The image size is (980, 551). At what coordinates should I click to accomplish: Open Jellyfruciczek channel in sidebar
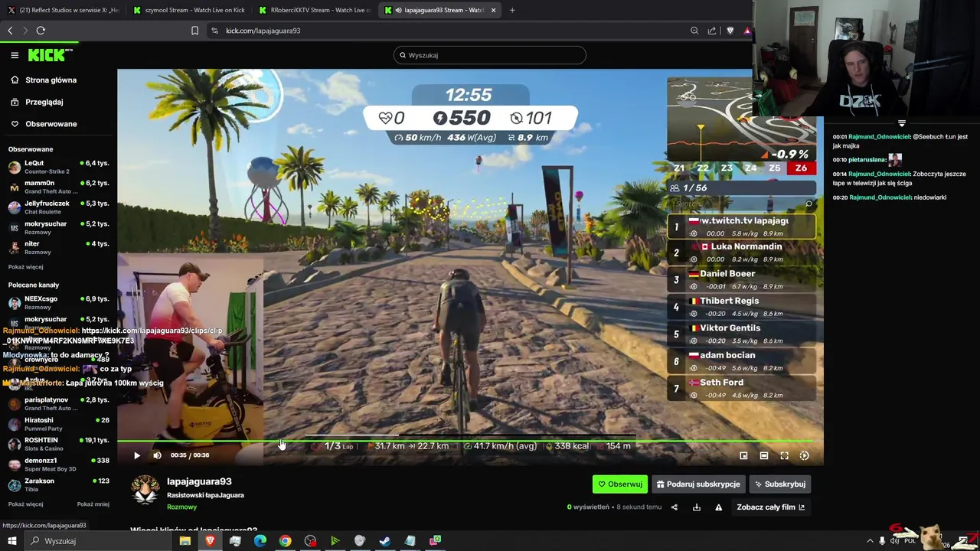pyautogui.click(x=58, y=207)
